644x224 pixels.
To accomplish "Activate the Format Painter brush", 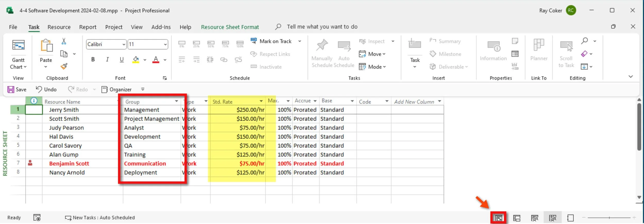I will [x=64, y=66].
